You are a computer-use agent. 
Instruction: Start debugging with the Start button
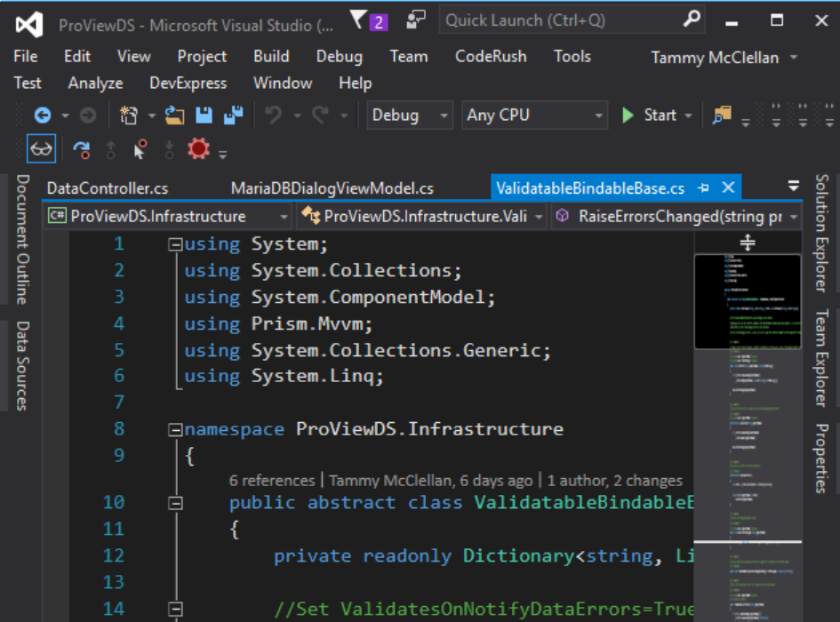pos(651,116)
